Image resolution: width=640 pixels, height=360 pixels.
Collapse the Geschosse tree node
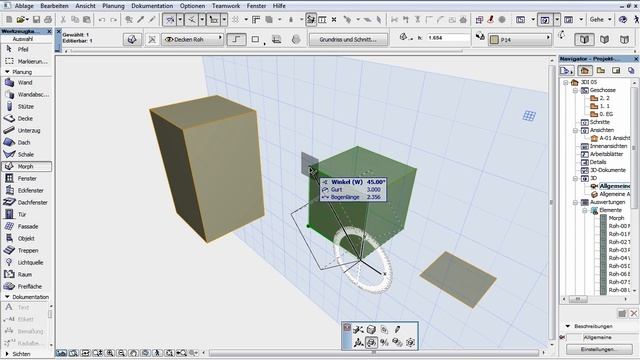575,90
